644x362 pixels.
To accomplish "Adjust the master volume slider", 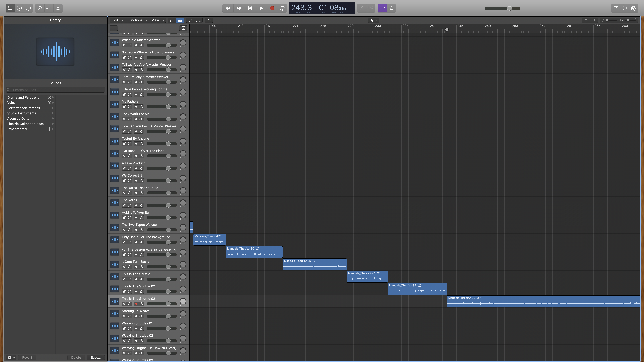I will 502,8.
